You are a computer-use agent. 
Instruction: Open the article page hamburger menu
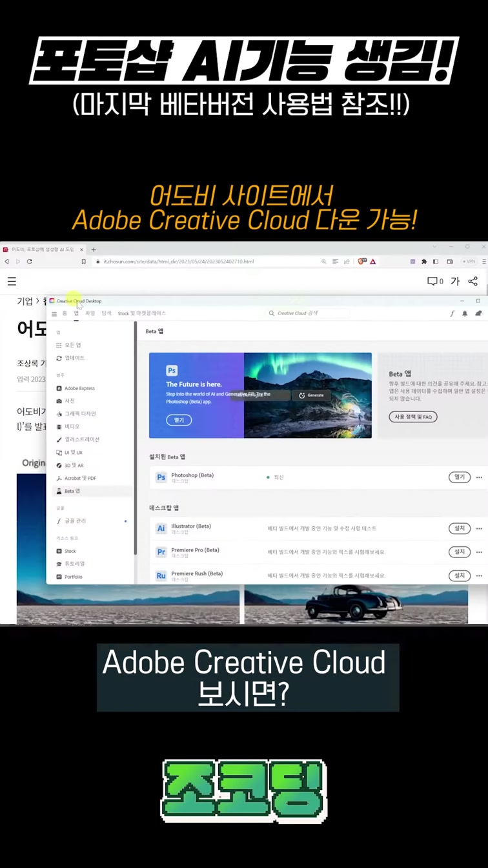click(x=12, y=281)
